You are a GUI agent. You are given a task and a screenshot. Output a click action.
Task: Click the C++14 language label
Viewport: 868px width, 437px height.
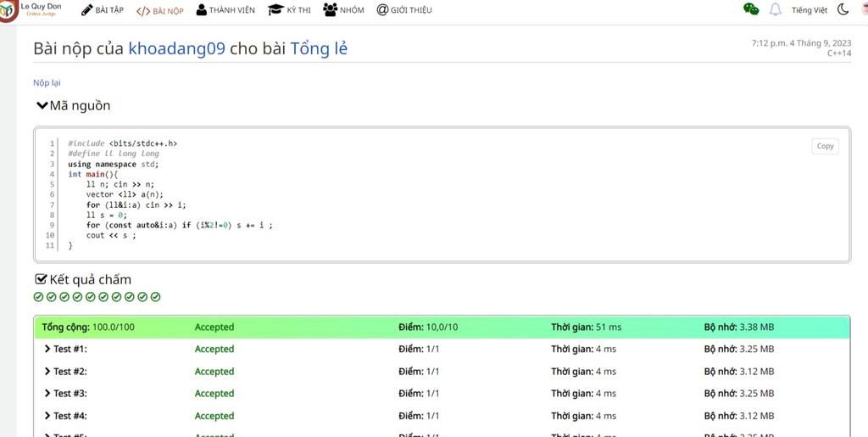point(839,53)
